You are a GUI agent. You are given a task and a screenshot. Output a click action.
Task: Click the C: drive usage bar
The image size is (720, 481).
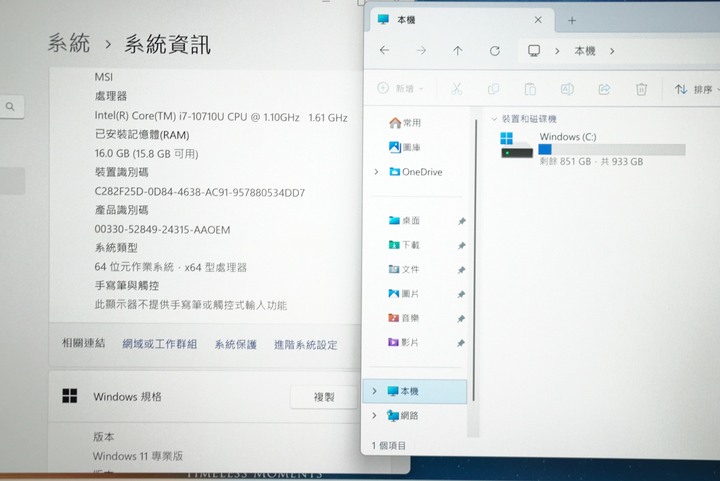click(x=612, y=149)
